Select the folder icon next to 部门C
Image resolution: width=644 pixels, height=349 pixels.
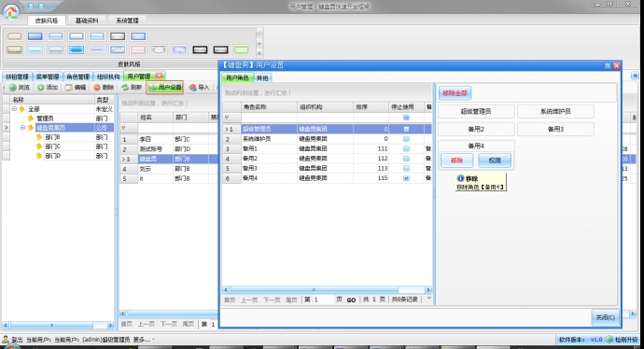39,147
